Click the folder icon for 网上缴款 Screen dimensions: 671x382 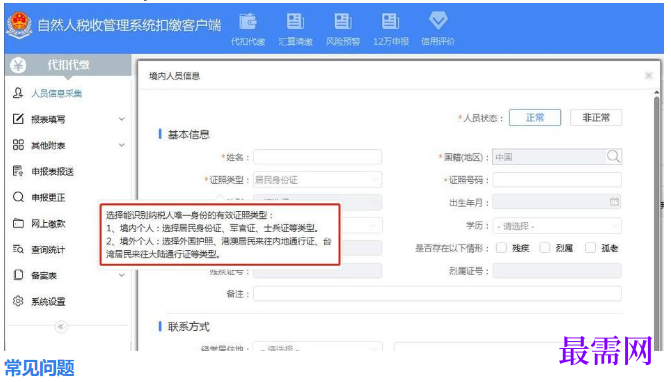pos(18,223)
